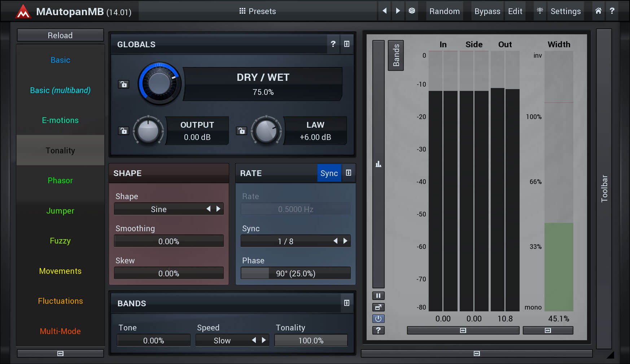The width and height of the screenshot is (630, 364).
Task: Toggle the vertical Bands meter button
Action: coord(396,55)
